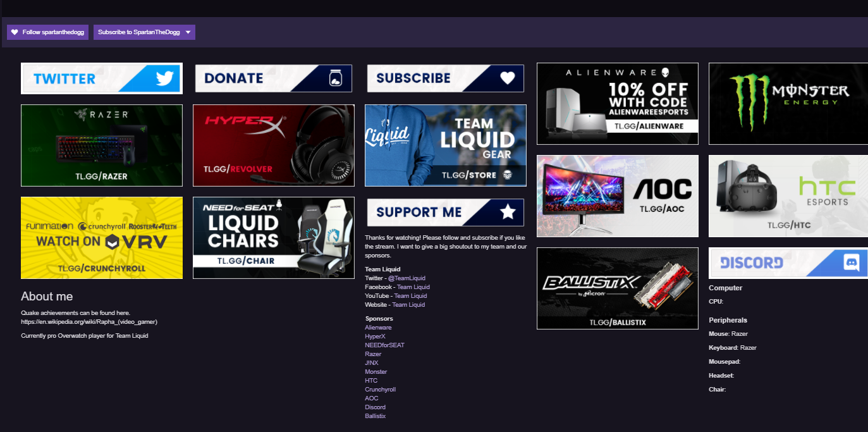Open the AOC monitor banner

click(618, 196)
